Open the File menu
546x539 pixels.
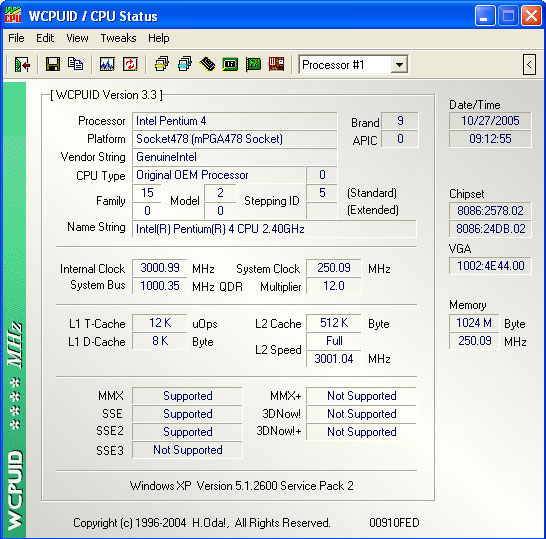pos(16,38)
